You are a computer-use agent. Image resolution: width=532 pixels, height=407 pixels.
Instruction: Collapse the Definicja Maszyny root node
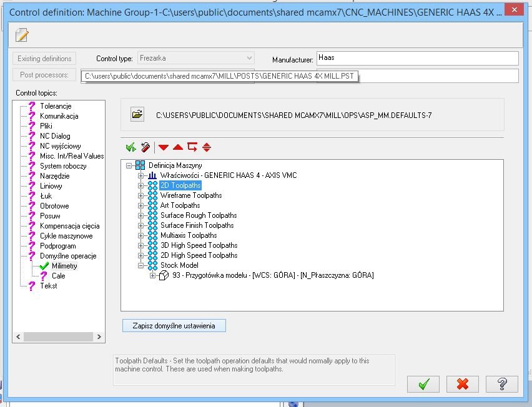[x=129, y=165]
